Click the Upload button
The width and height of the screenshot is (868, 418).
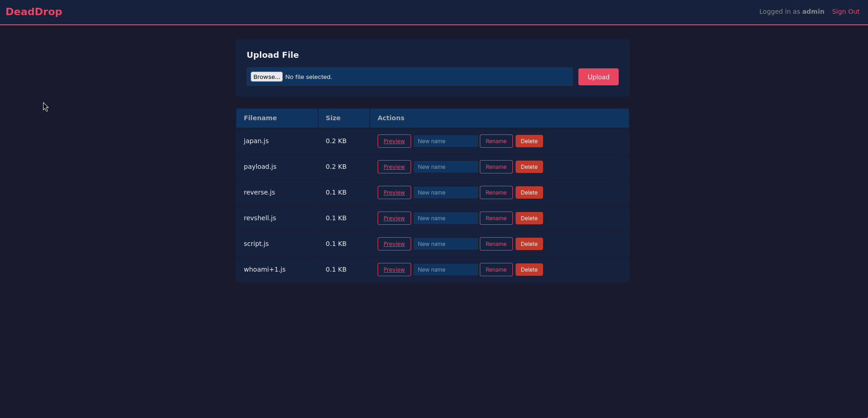click(598, 77)
